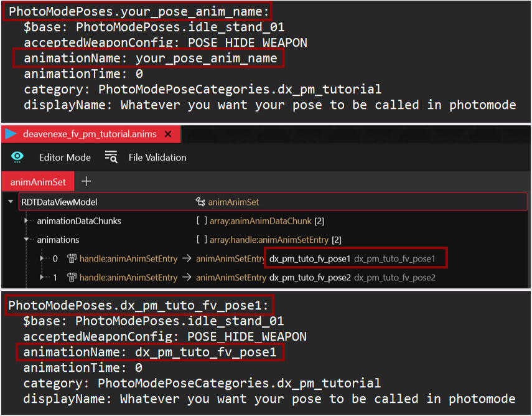
Task: Switch to the animAnimSet tab
Action: tap(39, 181)
